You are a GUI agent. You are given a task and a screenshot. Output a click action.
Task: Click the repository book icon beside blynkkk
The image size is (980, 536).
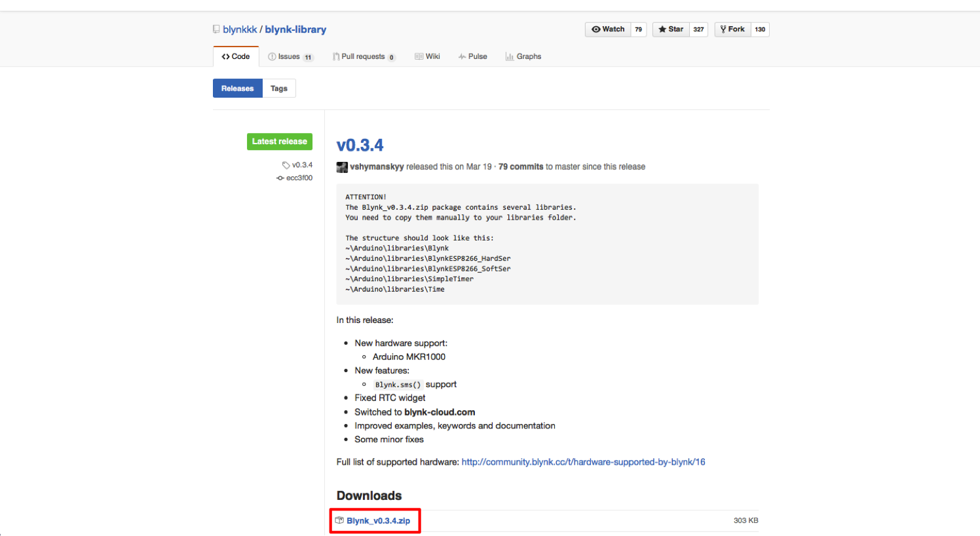[216, 29]
